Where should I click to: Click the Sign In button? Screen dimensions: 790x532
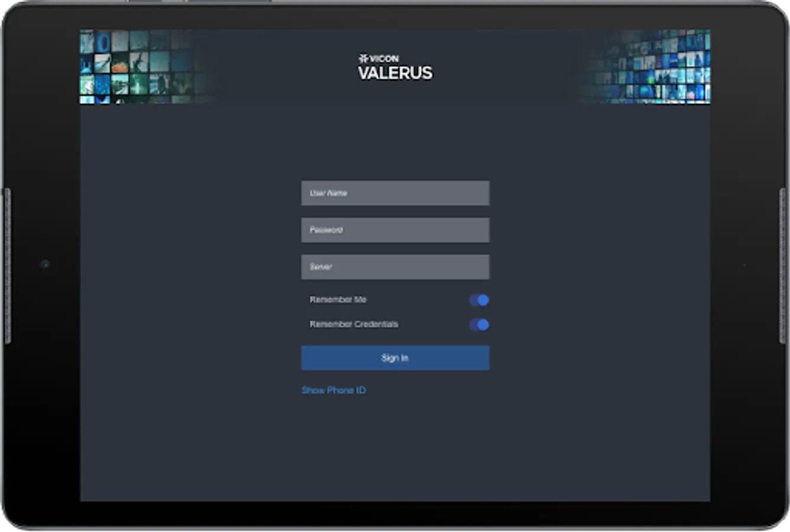395,358
